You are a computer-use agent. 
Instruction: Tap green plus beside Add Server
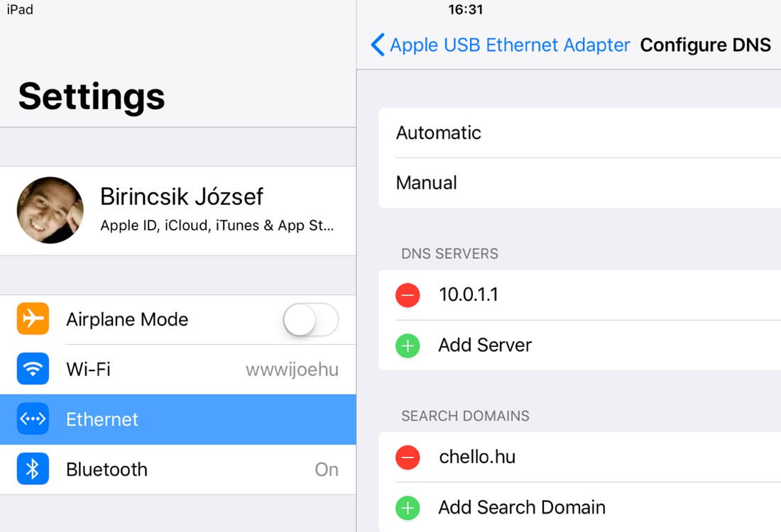pos(408,345)
